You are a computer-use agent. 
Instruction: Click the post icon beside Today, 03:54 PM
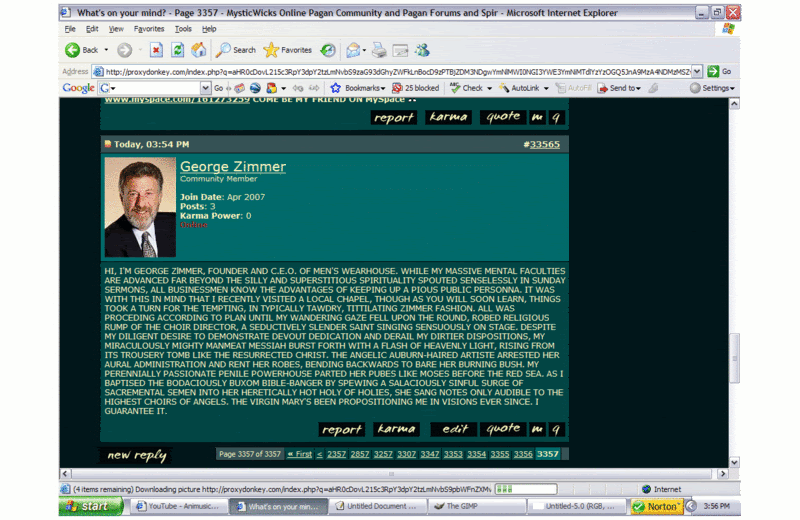[108, 144]
